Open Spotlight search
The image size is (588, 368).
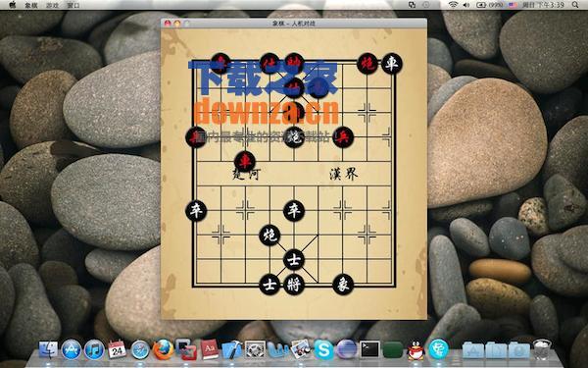[x=575, y=5]
